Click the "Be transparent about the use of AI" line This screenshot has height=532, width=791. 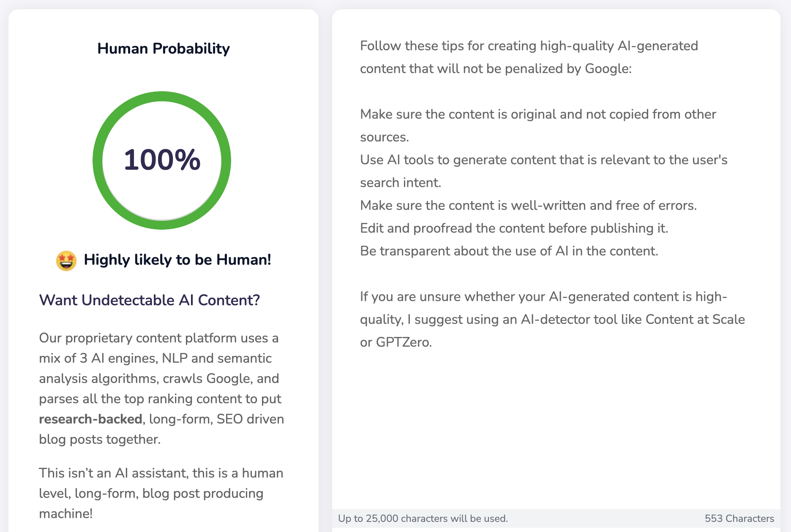click(509, 251)
